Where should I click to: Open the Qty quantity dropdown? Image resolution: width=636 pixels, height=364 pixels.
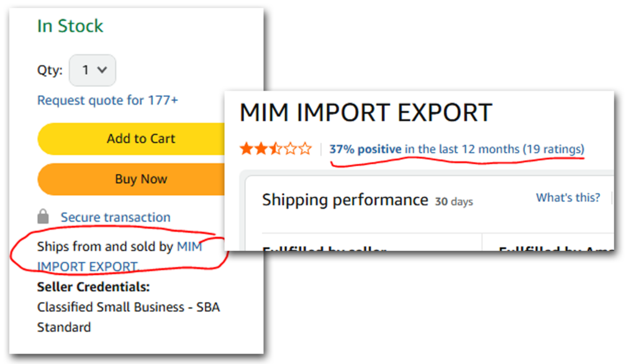click(x=92, y=70)
